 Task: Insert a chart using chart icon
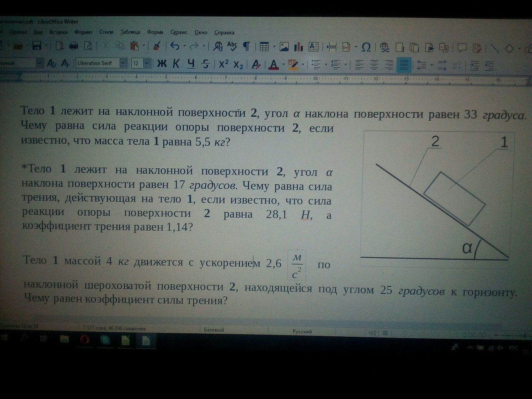(298, 47)
